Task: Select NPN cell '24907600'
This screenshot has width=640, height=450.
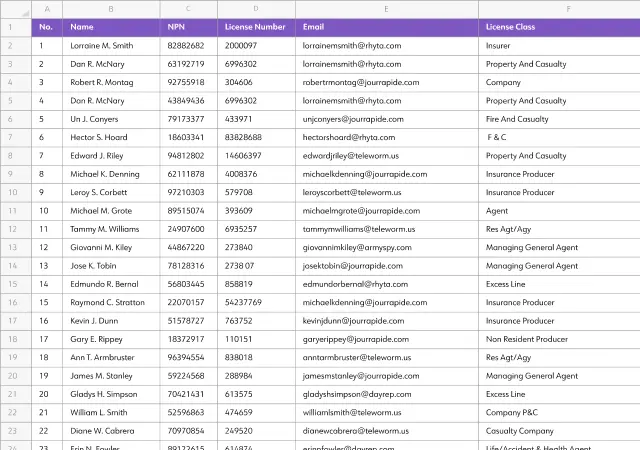Action: pos(189,229)
